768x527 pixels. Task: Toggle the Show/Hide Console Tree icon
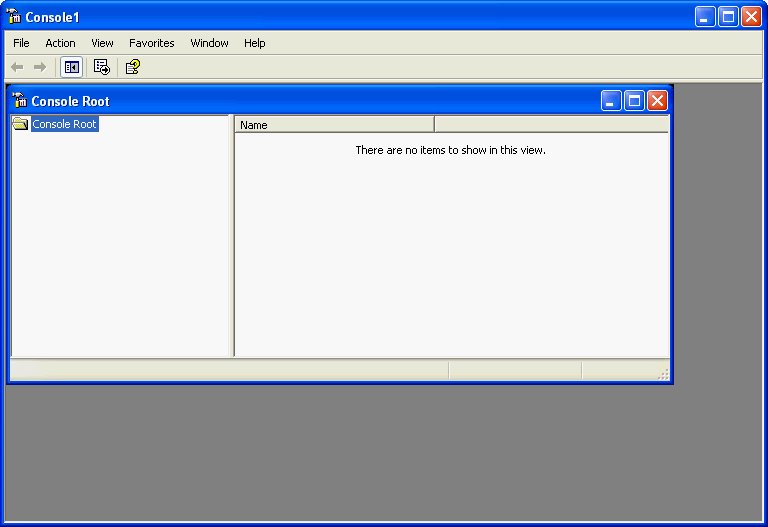(72, 67)
